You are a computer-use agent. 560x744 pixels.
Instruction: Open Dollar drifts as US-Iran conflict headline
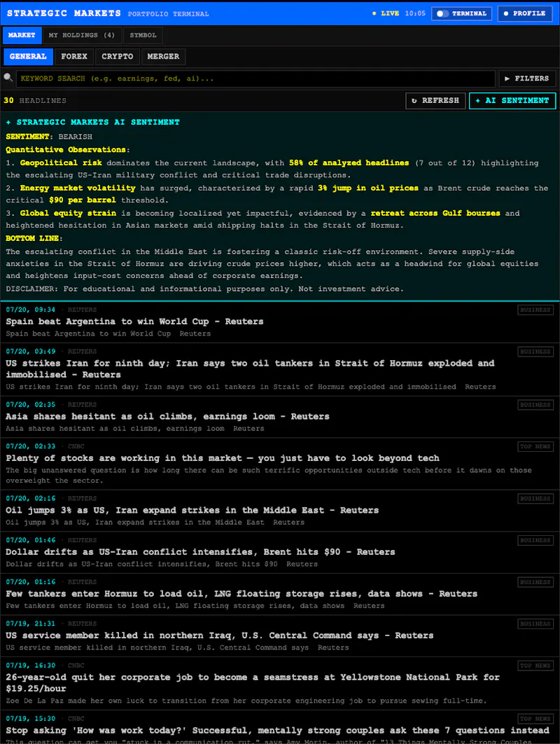pyautogui.click(x=200, y=552)
